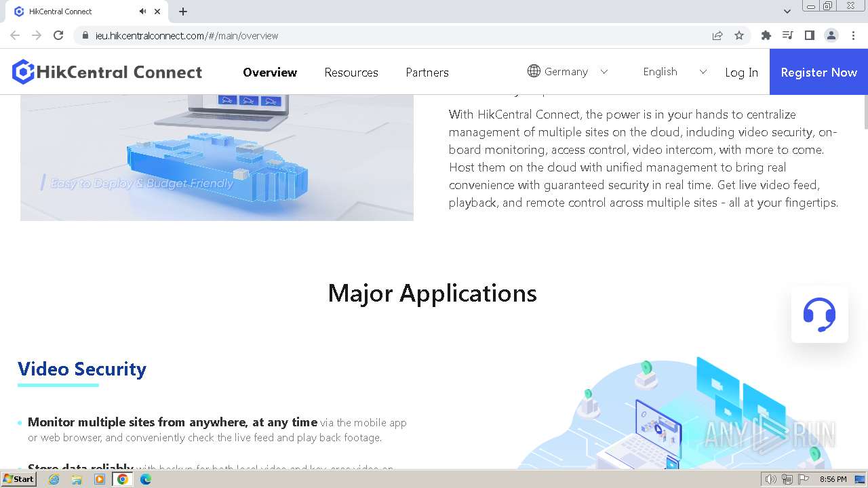Open the file explorer taskbar folder
868x488 pixels.
point(77,479)
